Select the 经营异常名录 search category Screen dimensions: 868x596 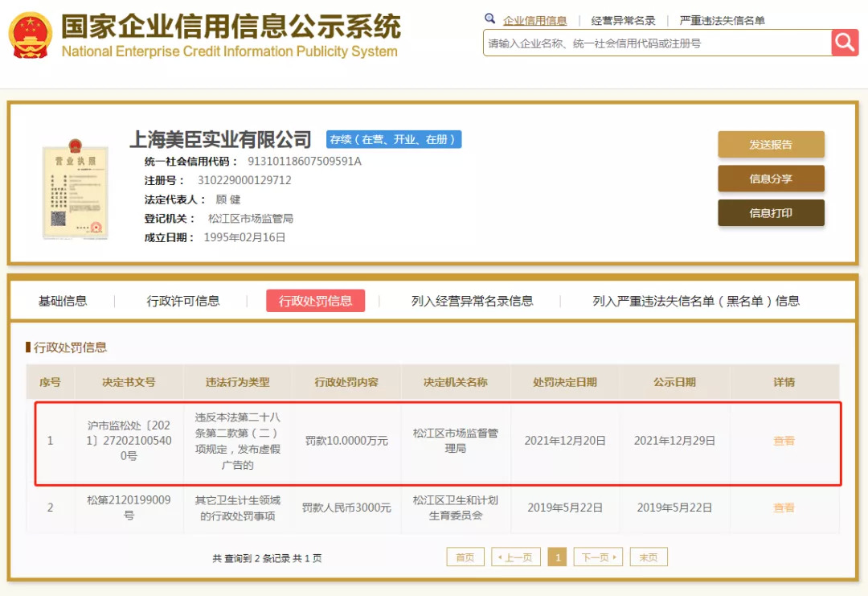tap(623, 21)
